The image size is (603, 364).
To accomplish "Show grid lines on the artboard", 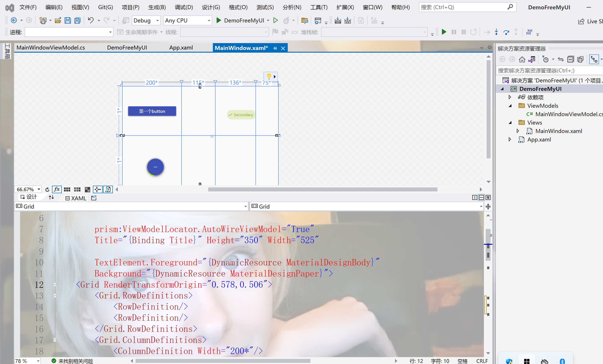I will tap(67, 189).
